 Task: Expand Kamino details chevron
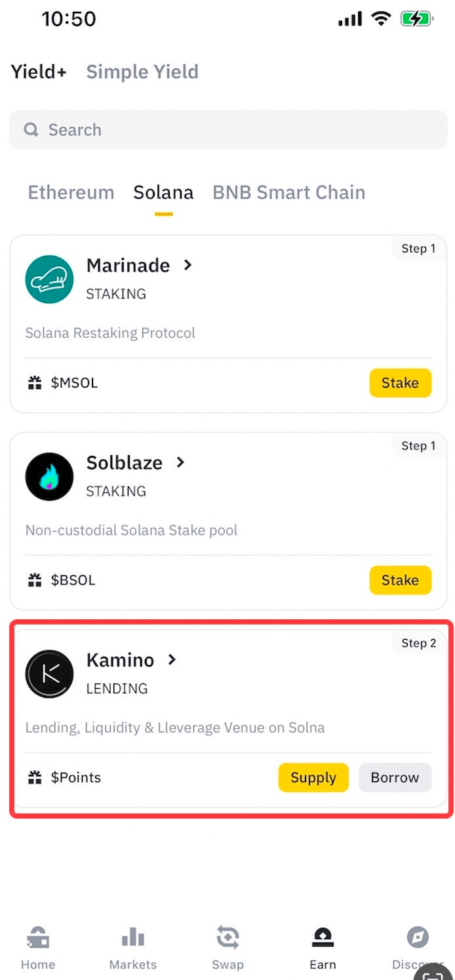point(172,659)
